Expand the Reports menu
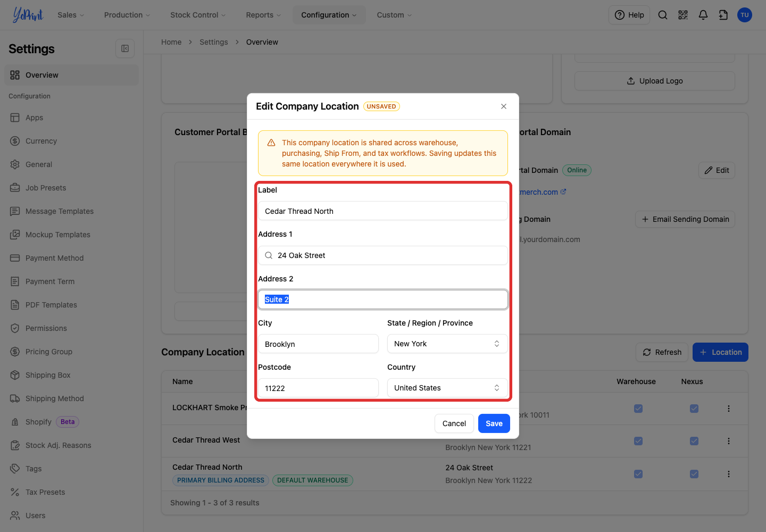This screenshot has height=532, width=766. tap(263, 15)
